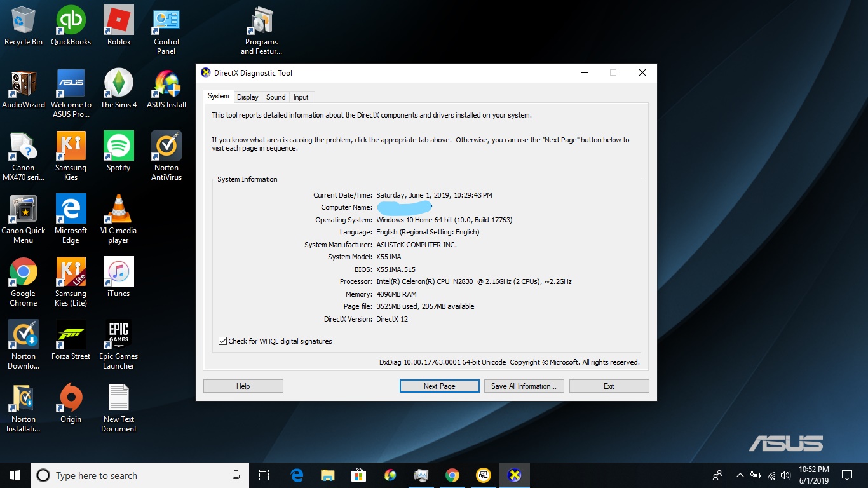Minimize the DirectX Diagnostic Tool window
The height and width of the screenshot is (488, 868).
(x=584, y=73)
